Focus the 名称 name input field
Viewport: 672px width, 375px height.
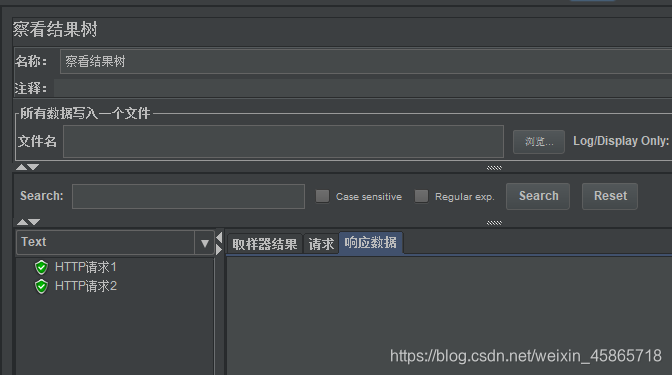click(366, 61)
